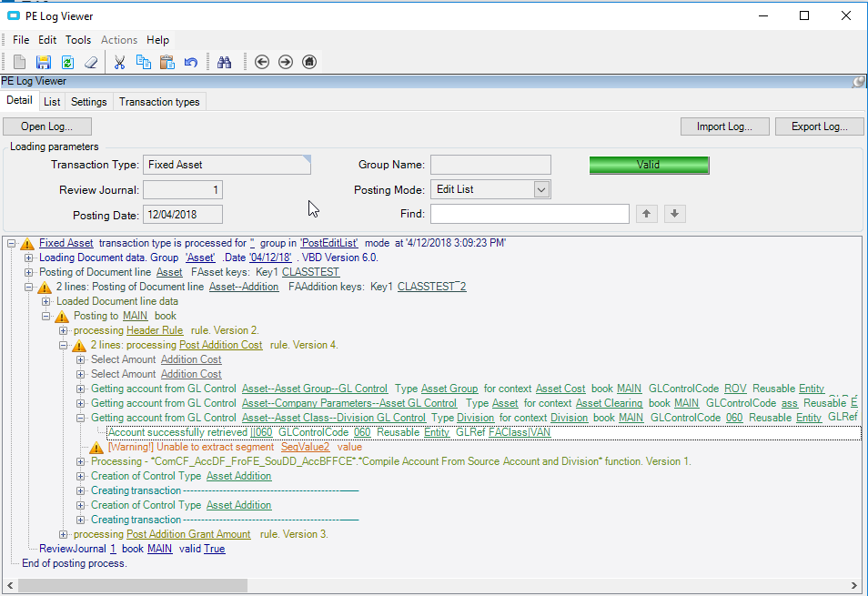The image size is (868, 596).
Task: Expand Posting of Document line Asset node
Action: pyautogui.click(x=28, y=272)
